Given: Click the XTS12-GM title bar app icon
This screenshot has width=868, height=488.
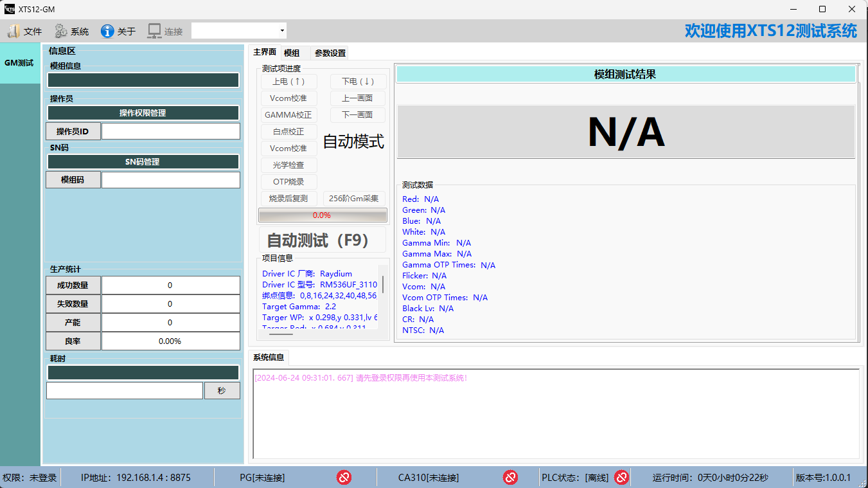Looking at the screenshot, I should coord(10,9).
